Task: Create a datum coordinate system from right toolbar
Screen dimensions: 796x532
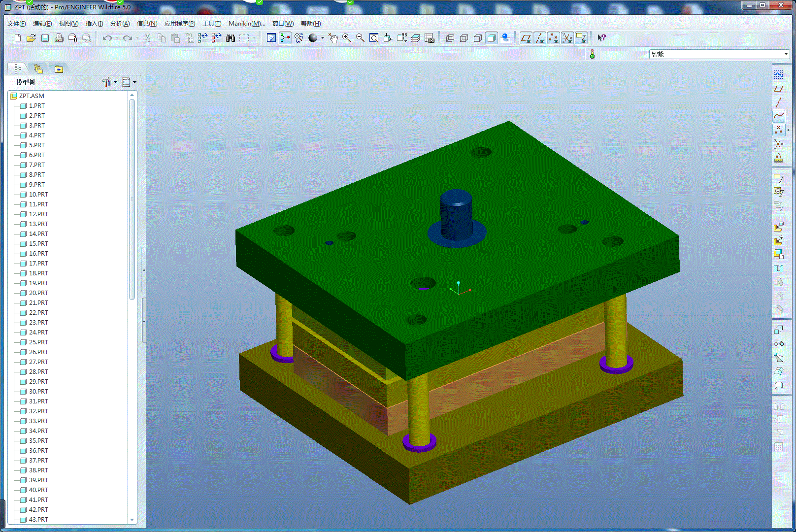Action: 778,144
